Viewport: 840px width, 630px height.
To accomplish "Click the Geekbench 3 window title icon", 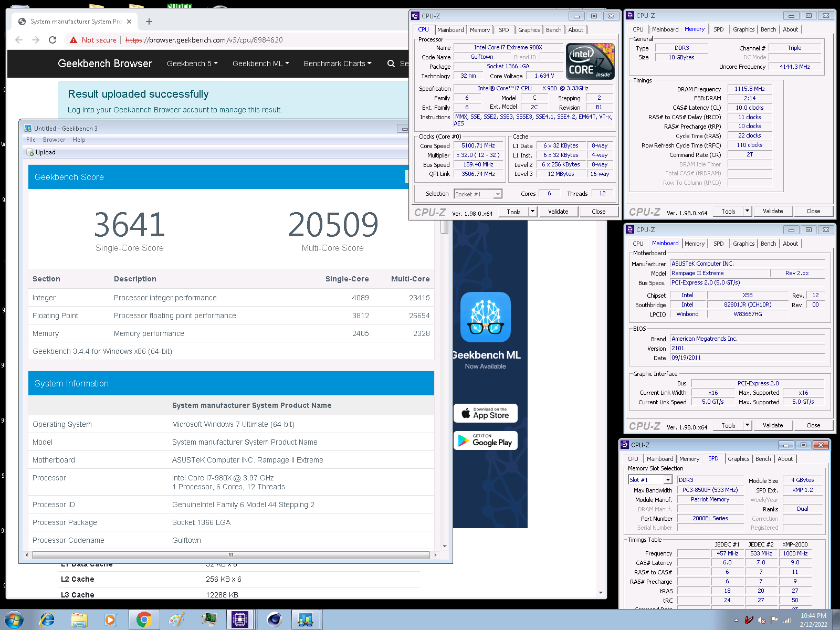I will [28, 128].
